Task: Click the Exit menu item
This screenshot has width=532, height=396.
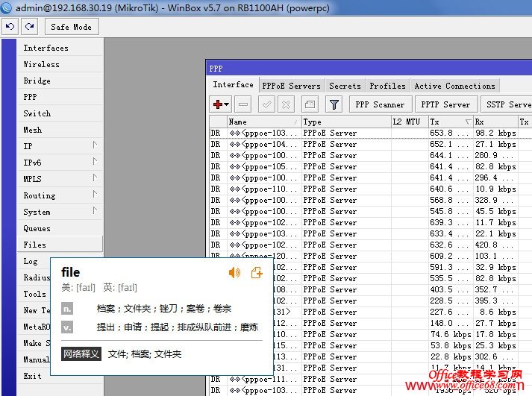Action: [x=34, y=376]
